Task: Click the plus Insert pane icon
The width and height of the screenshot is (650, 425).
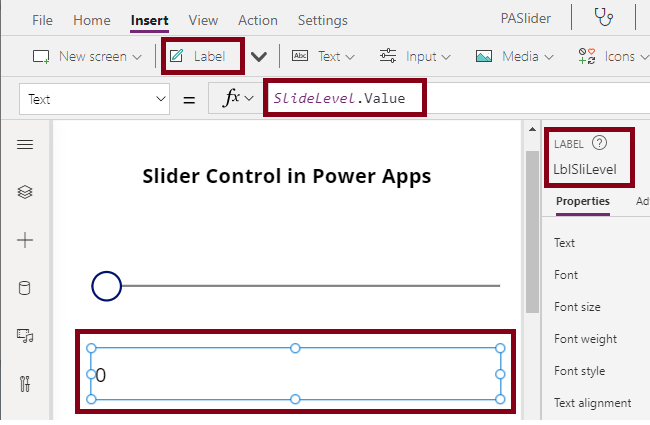Action: pos(25,240)
